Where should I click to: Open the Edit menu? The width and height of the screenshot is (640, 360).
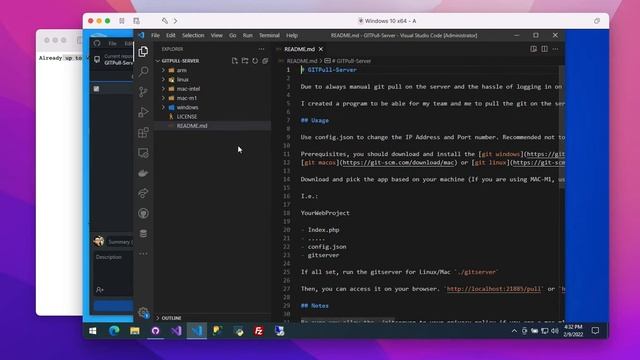[171, 36]
